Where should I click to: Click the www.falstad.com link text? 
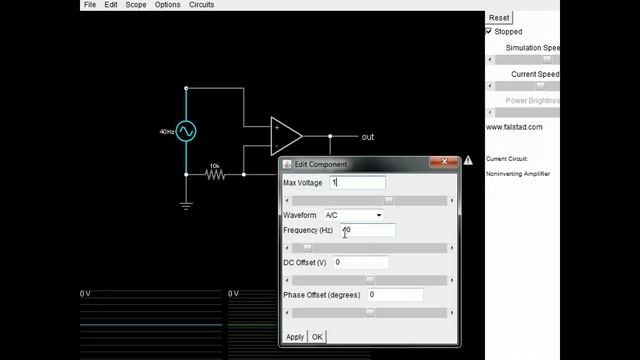coord(514,127)
